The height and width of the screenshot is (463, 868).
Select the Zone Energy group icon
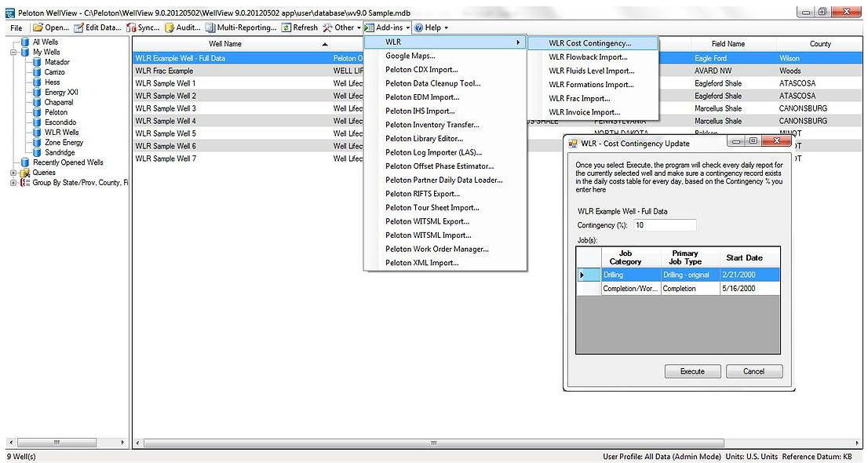pos(37,142)
